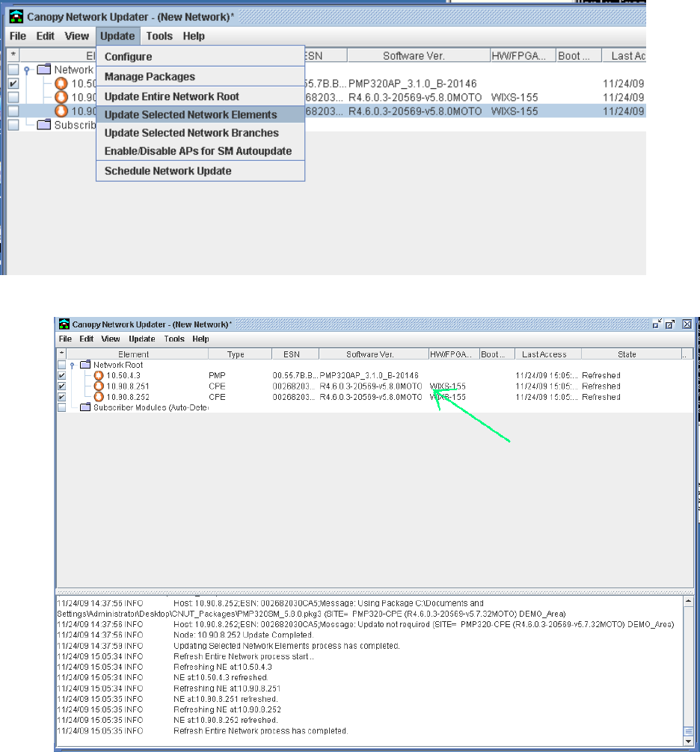The image size is (700, 752).
Task: Click HW/FPGA column header in open-menu window
Action: pos(523,55)
